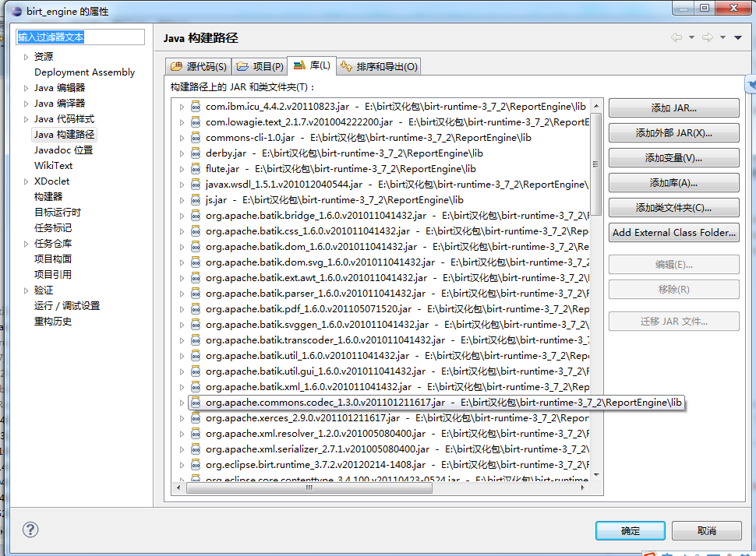Click the forward navigation arrow icon

[x=708, y=37]
